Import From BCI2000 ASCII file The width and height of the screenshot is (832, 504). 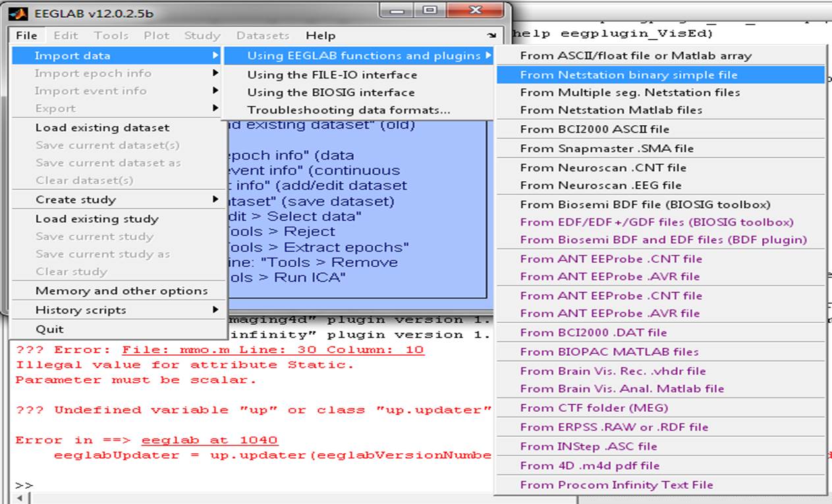pyautogui.click(x=661, y=129)
